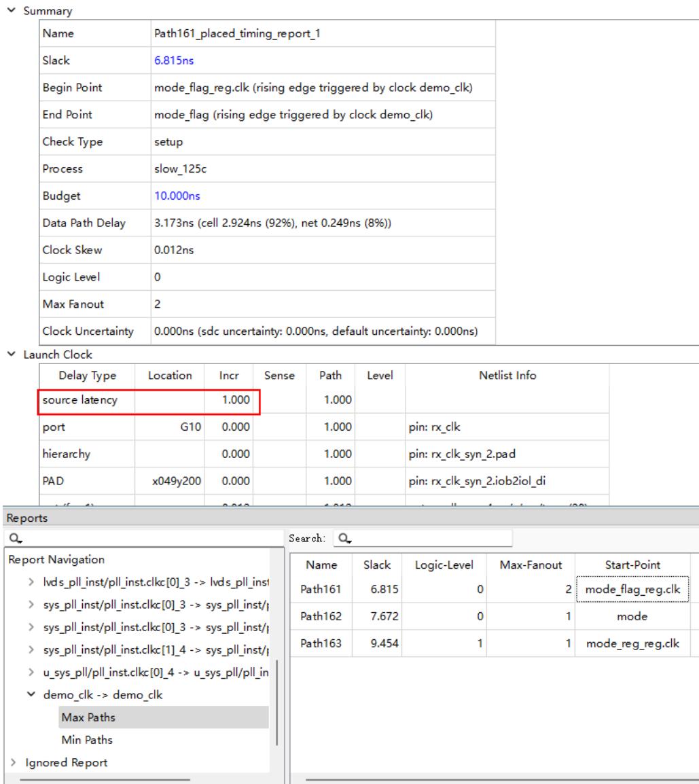Click the mode_reg_reg.clk start-point cell

tap(632, 643)
